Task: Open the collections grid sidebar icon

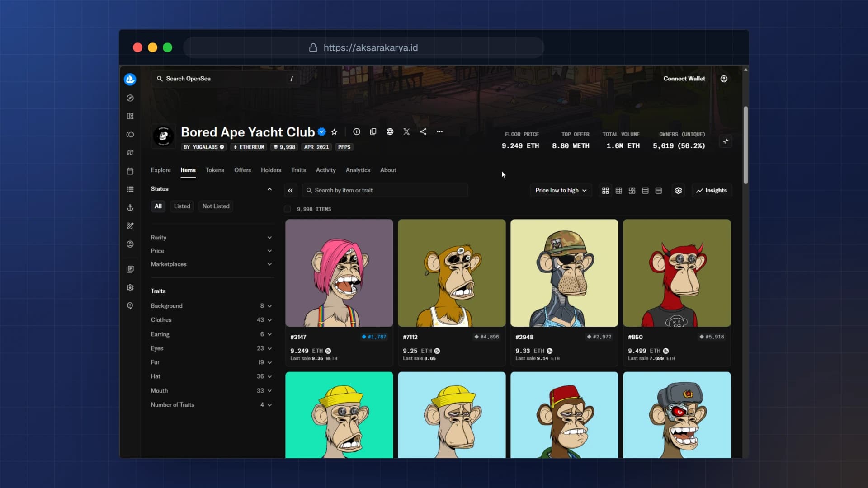Action: [130, 116]
